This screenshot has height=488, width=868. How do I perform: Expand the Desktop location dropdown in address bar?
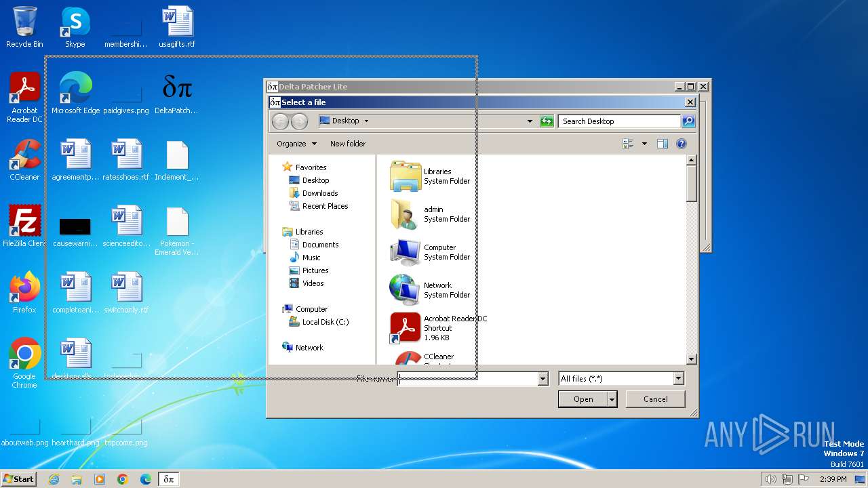(367, 121)
